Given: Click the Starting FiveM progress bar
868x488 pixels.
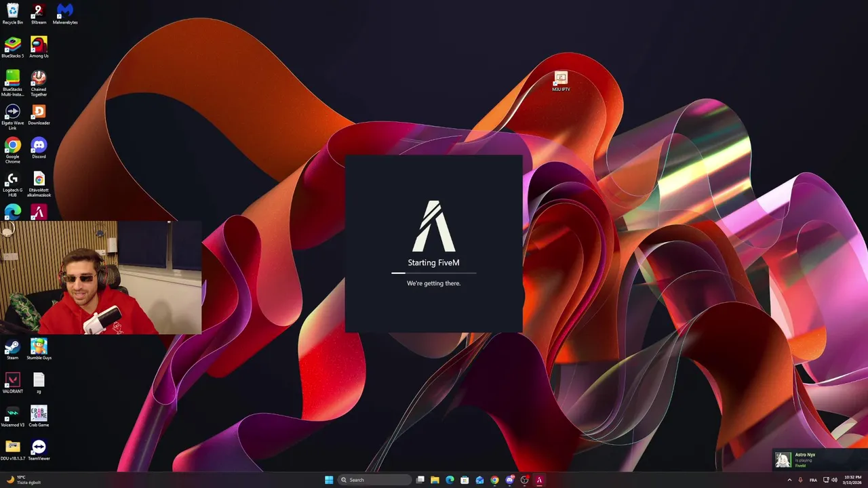Looking at the screenshot, I should tap(433, 273).
